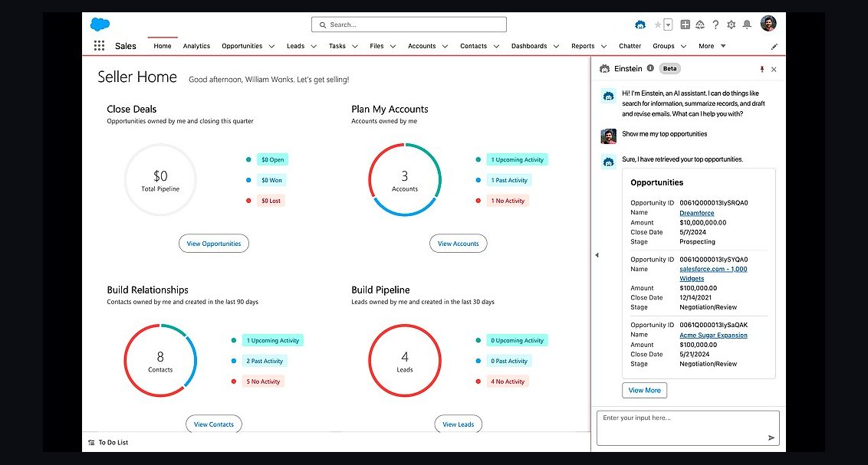Click the Beta badge in Einstein header
This screenshot has width=868, height=465.
670,68
